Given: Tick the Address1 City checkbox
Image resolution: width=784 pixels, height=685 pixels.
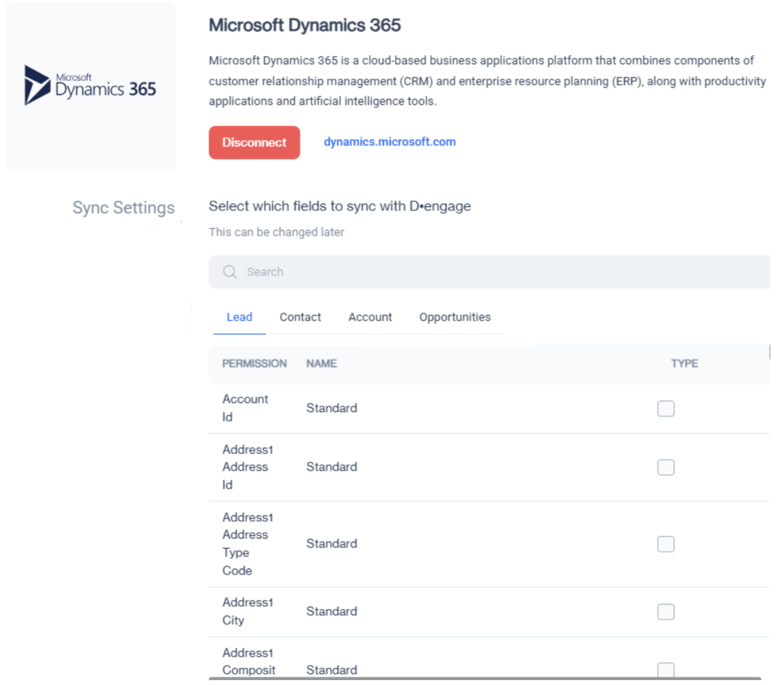Looking at the screenshot, I should tap(666, 612).
